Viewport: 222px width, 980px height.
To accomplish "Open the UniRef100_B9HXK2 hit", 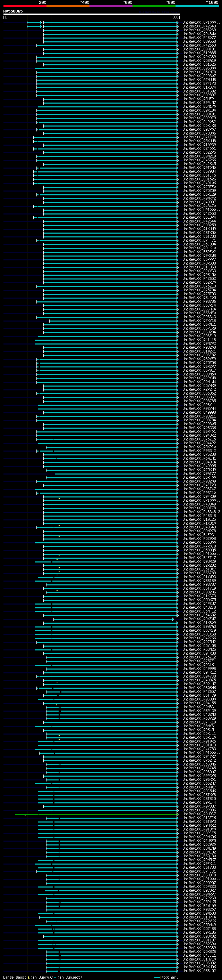I will pos(199,826).
